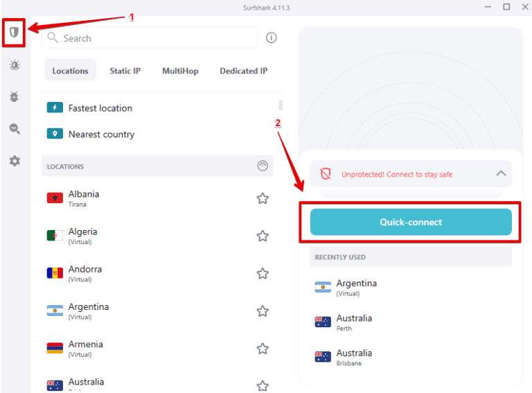
Task: Open the VPN shield sidebar icon
Action: coord(14,33)
